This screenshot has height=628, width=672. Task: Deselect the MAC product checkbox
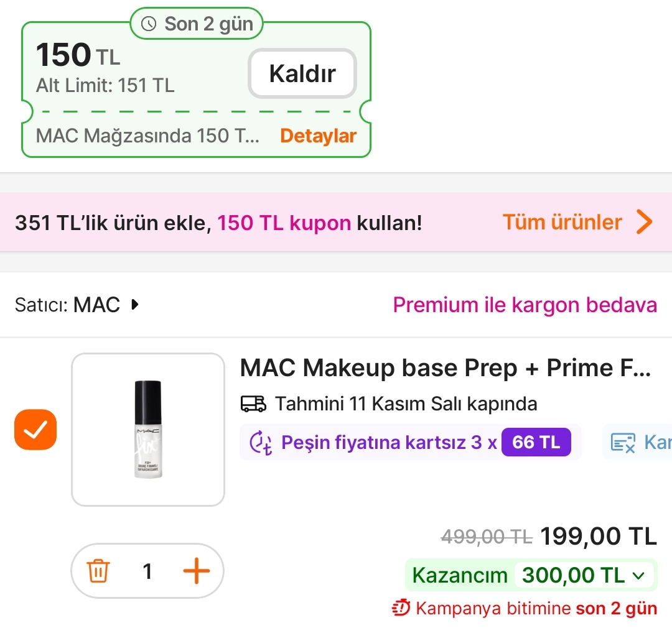point(35,430)
